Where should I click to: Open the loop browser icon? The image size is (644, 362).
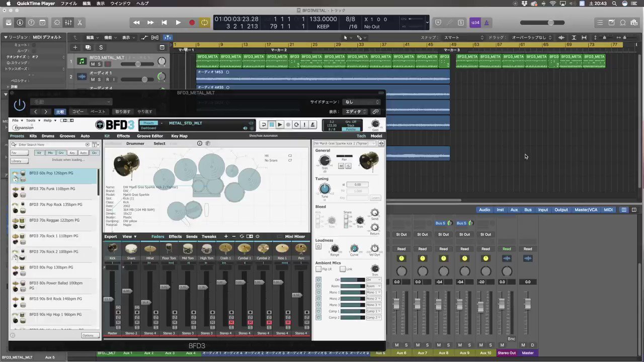click(x=623, y=23)
